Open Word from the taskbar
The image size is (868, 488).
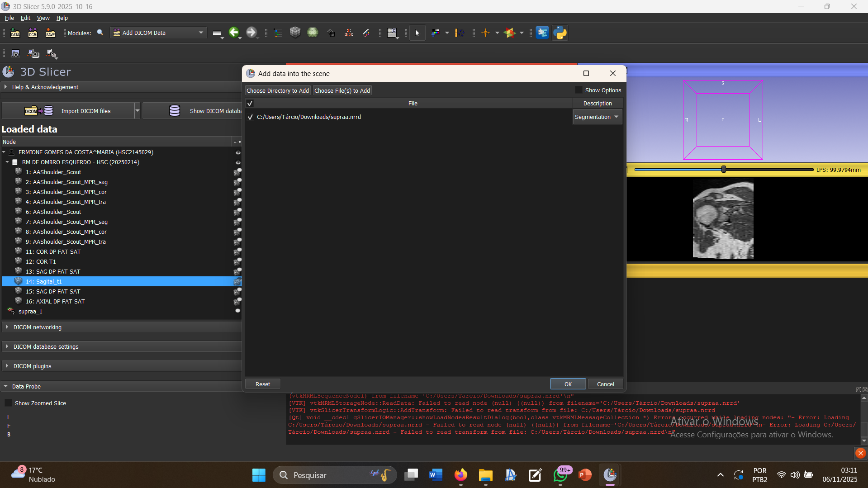(436, 475)
